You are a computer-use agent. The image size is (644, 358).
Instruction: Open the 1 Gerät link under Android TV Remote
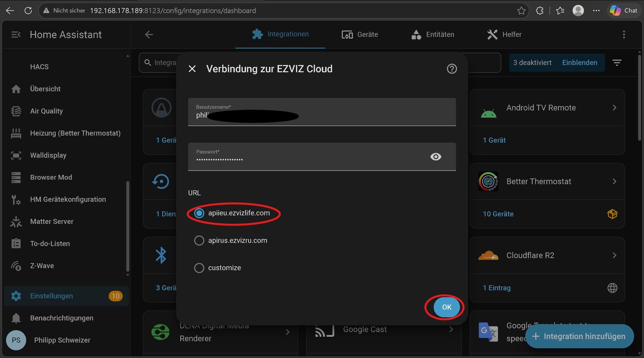494,140
